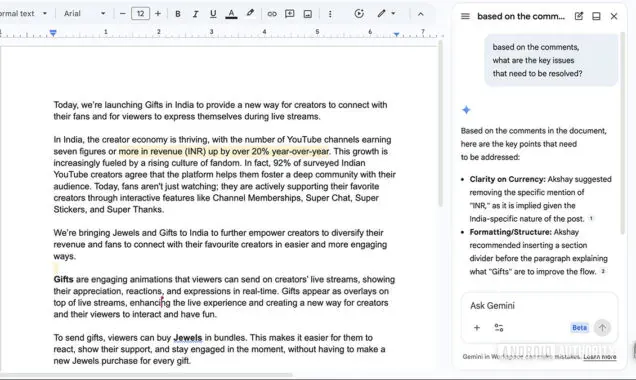Click the Formatting/Structure heading
Viewport: 636px width, 380px height.
pos(511,232)
